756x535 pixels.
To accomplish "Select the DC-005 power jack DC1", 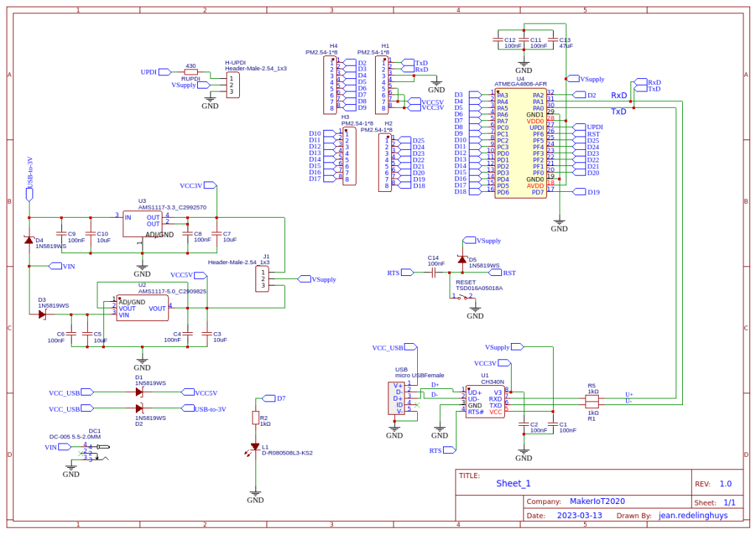I will click(x=95, y=452).
